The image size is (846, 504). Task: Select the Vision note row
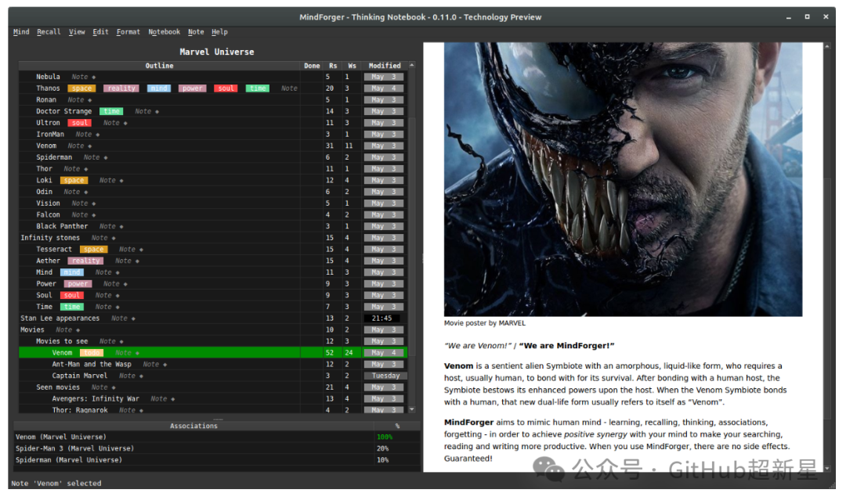(213, 203)
